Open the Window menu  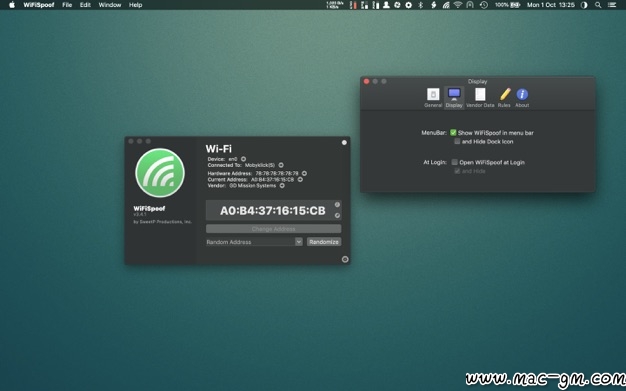pos(110,5)
